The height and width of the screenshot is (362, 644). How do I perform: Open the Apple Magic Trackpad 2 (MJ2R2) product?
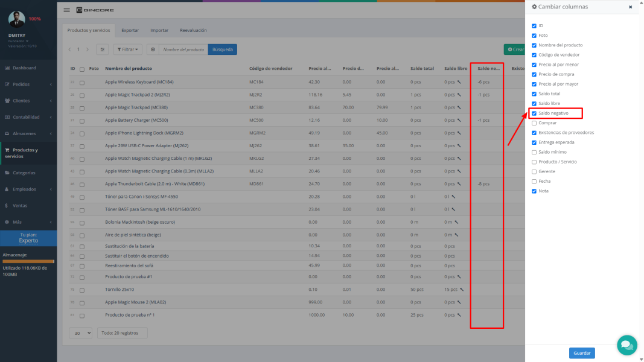[137, 95]
